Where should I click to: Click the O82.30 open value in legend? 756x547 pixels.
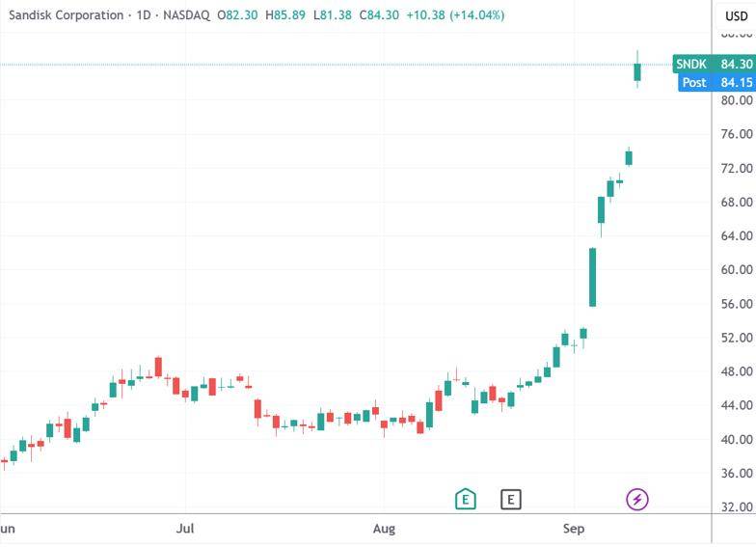coord(237,15)
